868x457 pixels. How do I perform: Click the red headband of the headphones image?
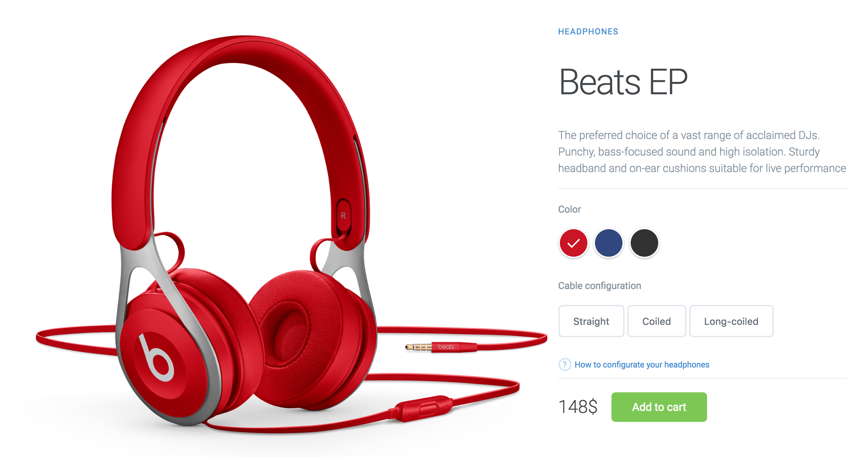(241, 52)
